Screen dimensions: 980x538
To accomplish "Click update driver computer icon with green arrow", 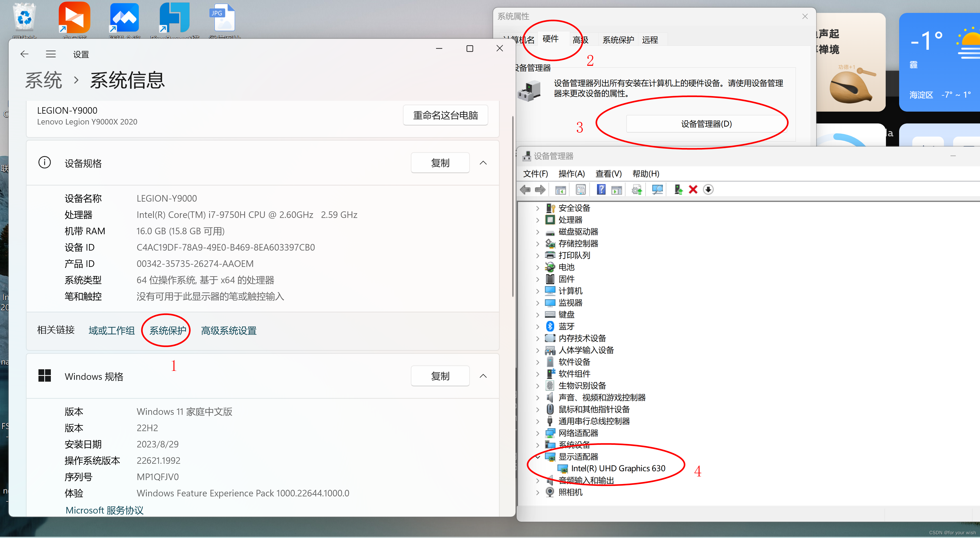I will tap(678, 189).
